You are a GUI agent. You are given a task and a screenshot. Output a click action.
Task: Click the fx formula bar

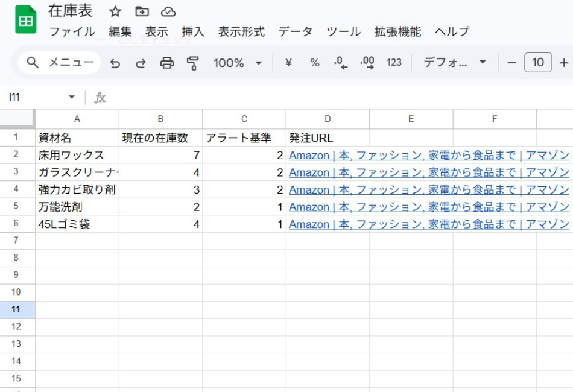pos(101,96)
